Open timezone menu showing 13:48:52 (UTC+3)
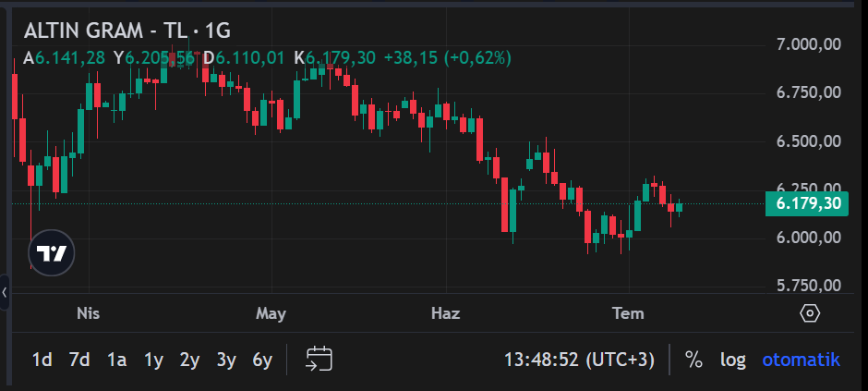Image resolution: width=868 pixels, height=391 pixels. [x=579, y=360]
